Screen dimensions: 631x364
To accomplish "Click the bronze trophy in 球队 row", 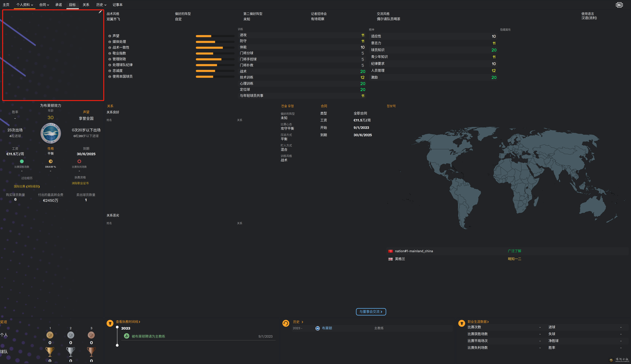I will tap(91, 352).
